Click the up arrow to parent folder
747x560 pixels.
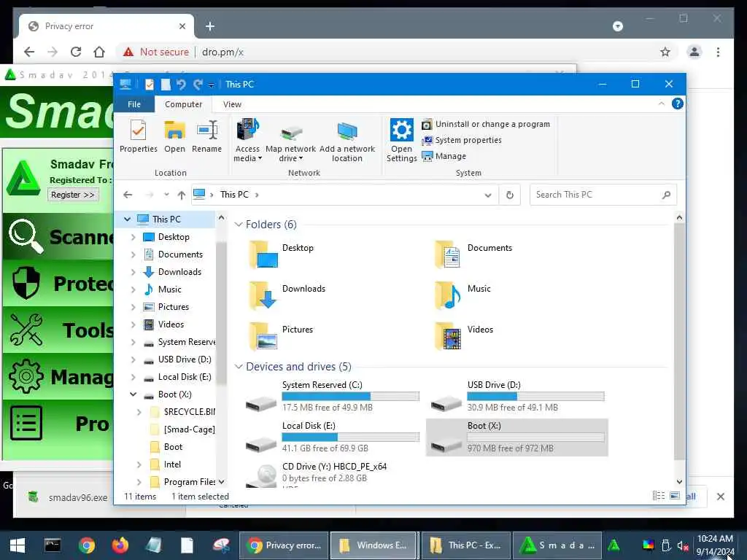[182, 195]
